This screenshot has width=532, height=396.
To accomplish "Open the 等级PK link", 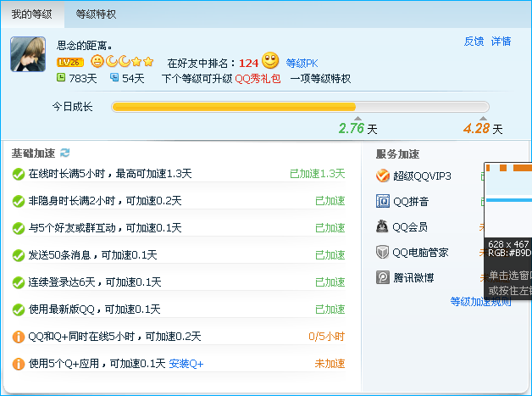I will click(x=302, y=63).
